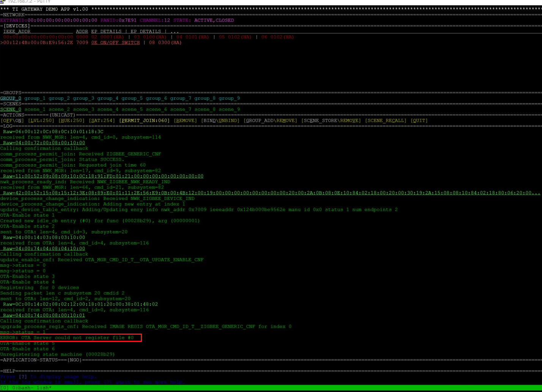Click log line 'received from OTA: len=4, cmd_id=4, subsystem=116'
Viewport: 542px width, 392px height.
coord(74,243)
